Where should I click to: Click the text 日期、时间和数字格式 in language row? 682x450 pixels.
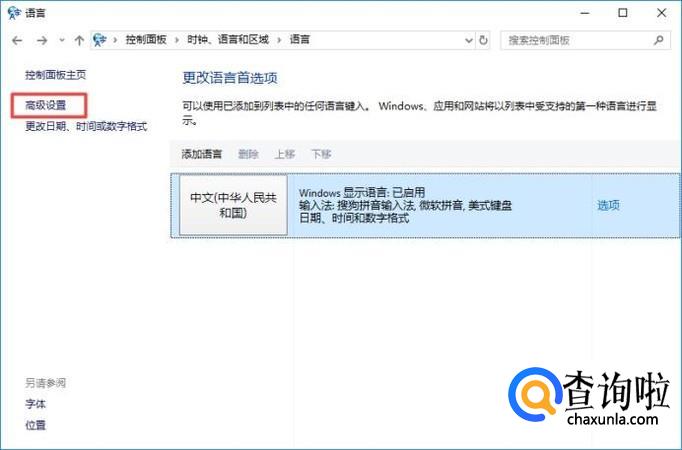coord(354,218)
